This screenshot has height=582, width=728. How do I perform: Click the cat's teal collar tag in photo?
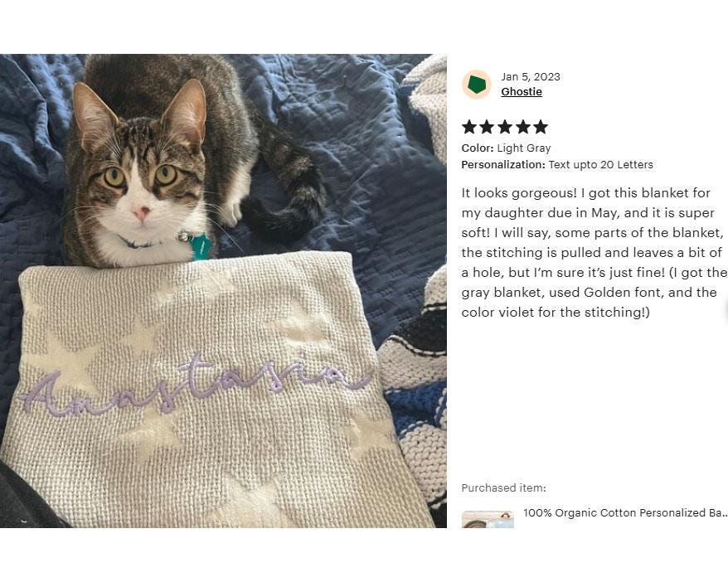(201, 248)
